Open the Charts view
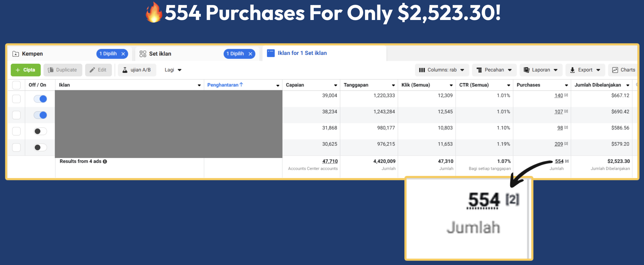The width and height of the screenshot is (644, 265). click(623, 70)
